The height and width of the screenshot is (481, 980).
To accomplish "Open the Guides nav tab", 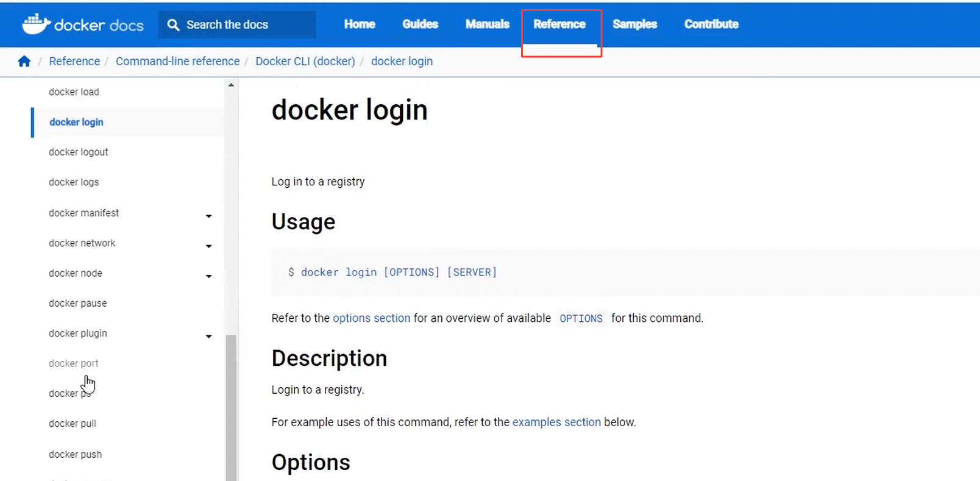I will [421, 24].
